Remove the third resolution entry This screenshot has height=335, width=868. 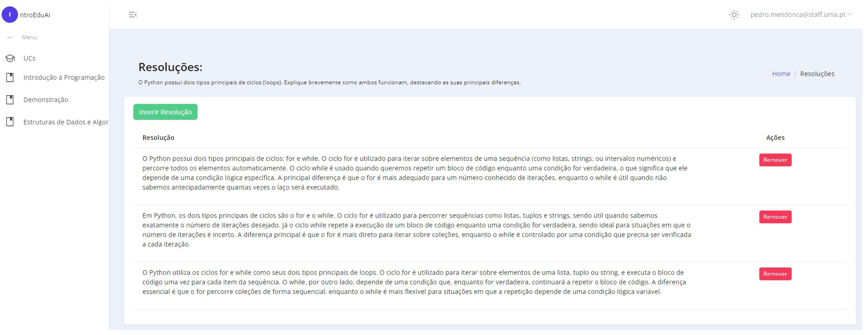(775, 274)
